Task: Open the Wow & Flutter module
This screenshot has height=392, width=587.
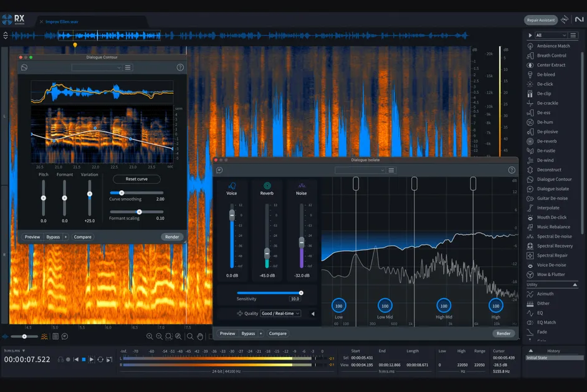Action: (546, 274)
